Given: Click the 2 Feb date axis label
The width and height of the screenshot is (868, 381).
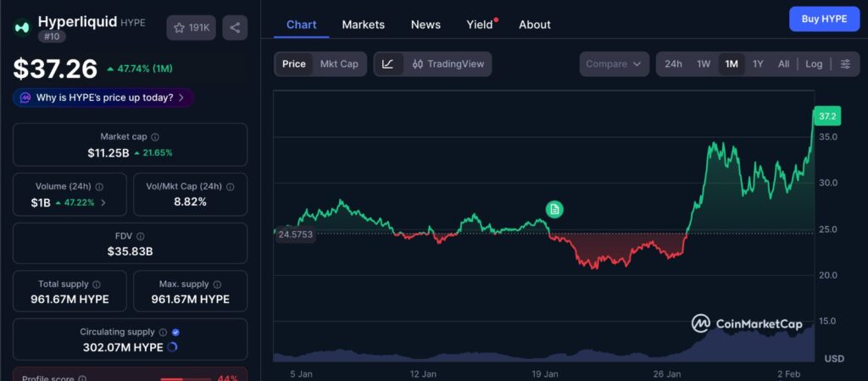Looking at the screenshot, I should pos(790,374).
